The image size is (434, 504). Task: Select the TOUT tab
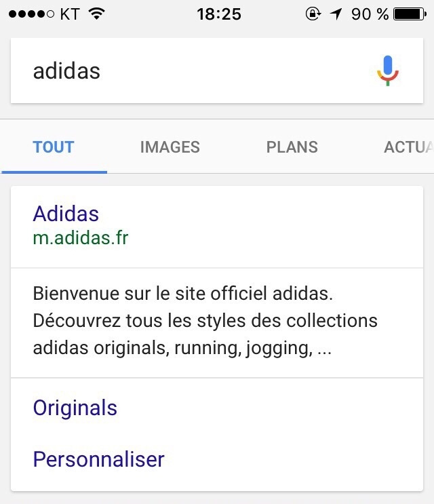[54, 147]
